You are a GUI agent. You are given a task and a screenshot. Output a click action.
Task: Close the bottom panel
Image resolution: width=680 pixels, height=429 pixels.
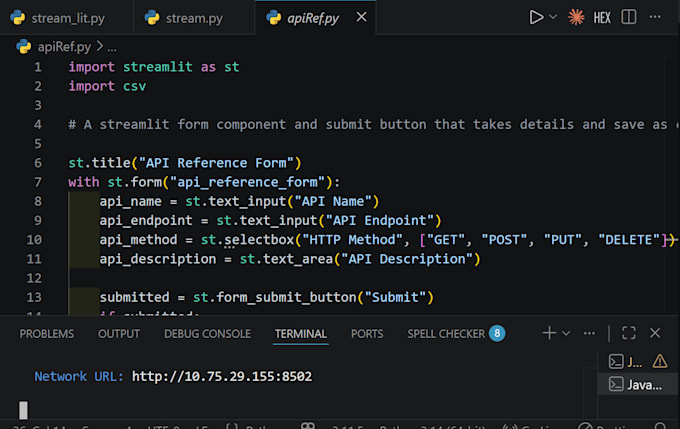[x=655, y=333]
